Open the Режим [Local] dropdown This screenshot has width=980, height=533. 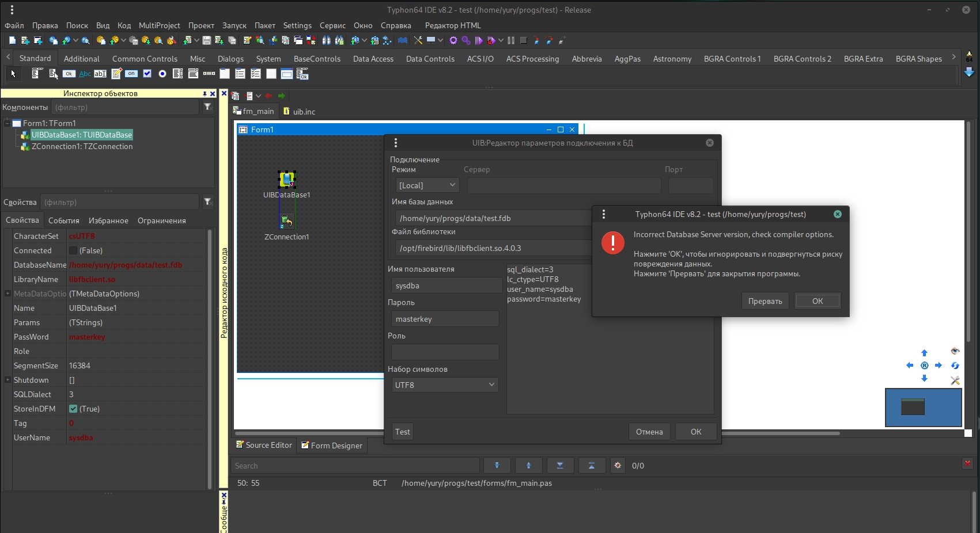pyautogui.click(x=427, y=185)
